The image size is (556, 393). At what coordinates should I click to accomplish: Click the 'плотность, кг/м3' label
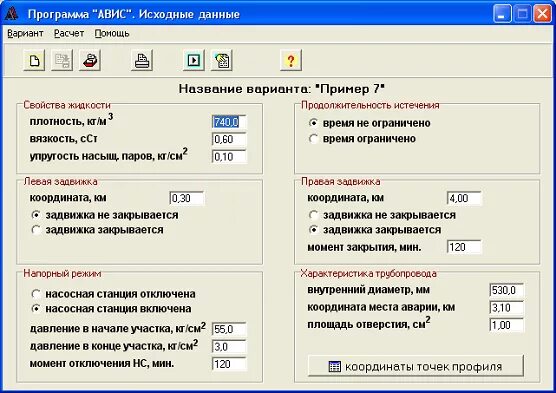pyautogui.click(x=71, y=120)
